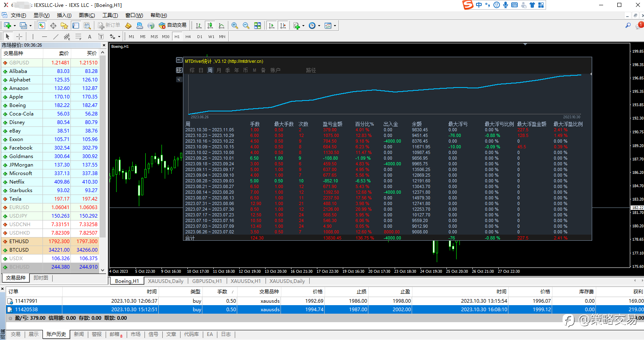Image resolution: width=644 pixels, height=340 pixels.
Task: Toggle the Navigator star-folder icon
Action: pos(64,26)
